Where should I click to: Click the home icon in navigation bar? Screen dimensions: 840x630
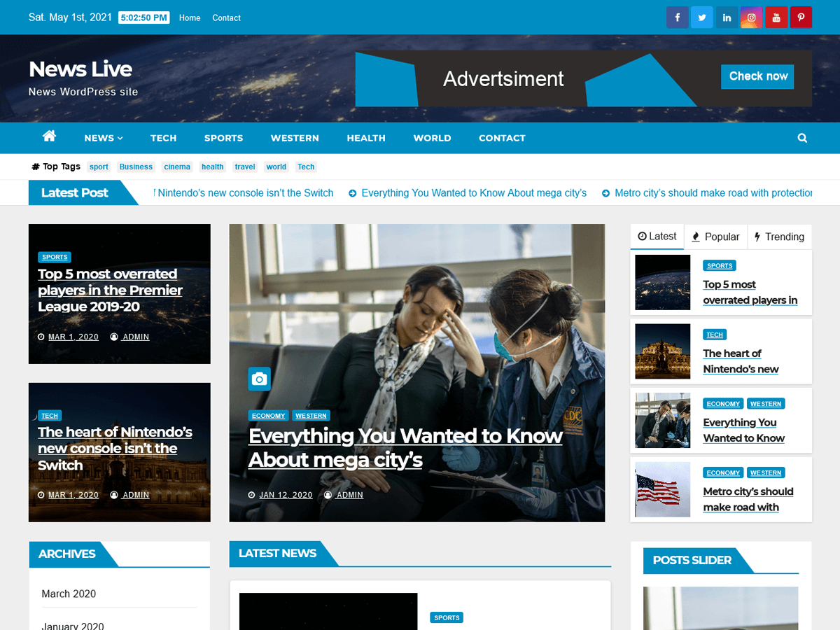(x=49, y=137)
